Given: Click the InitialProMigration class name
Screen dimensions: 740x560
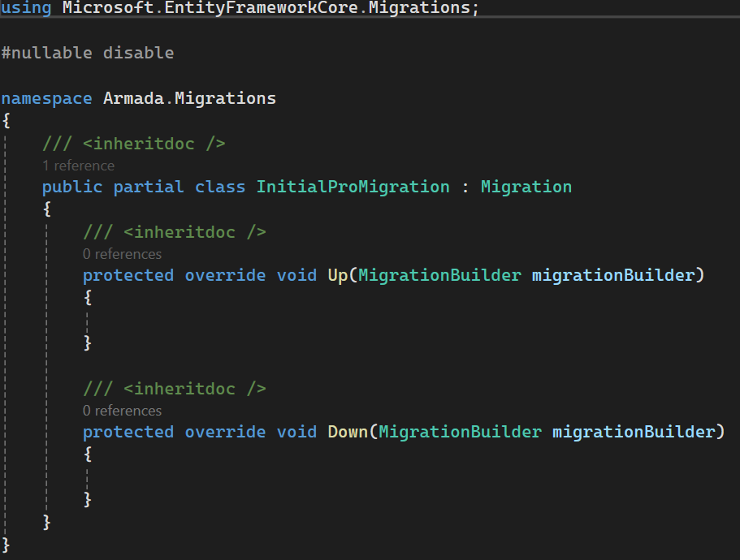Looking at the screenshot, I should [353, 187].
